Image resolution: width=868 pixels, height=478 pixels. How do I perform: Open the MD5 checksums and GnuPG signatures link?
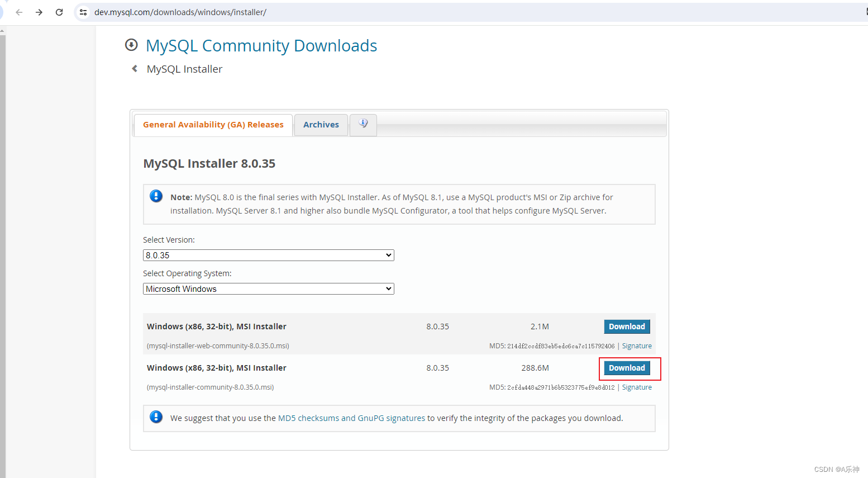click(351, 418)
